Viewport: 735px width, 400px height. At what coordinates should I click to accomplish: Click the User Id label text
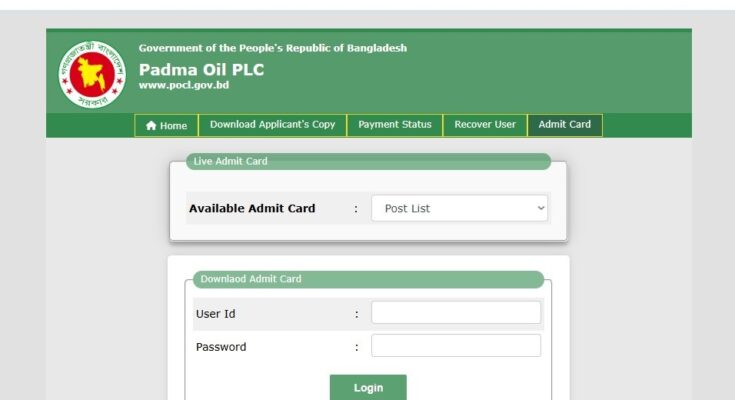[x=216, y=314]
